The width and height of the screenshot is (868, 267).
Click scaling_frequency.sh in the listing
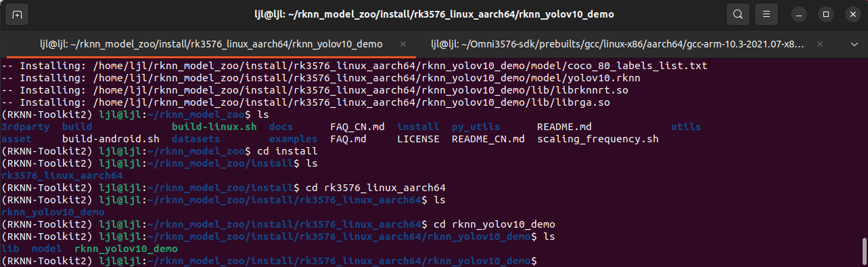(x=597, y=139)
